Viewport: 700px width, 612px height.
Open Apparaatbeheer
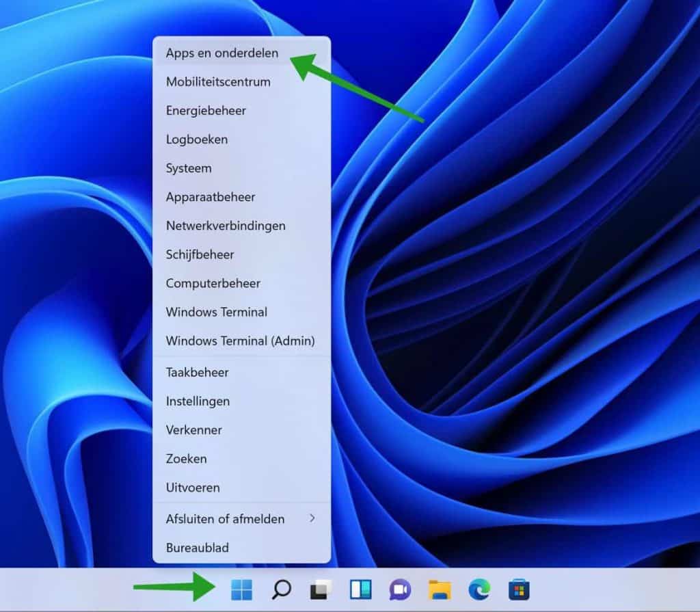pos(211,196)
